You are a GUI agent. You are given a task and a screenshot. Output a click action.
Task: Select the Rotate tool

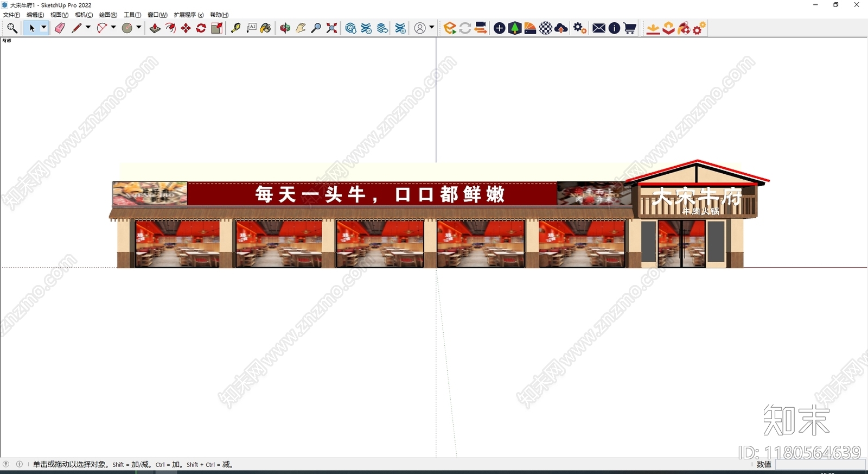[x=201, y=28]
